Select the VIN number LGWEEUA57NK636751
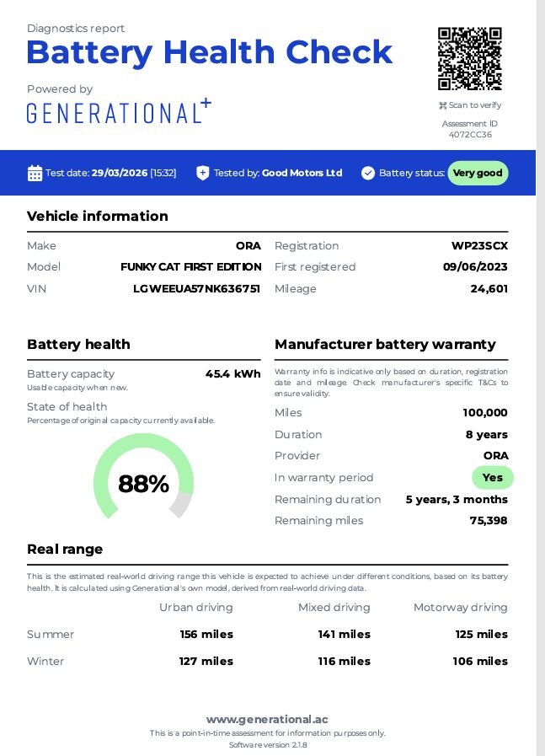Image resolution: width=545 pixels, height=756 pixels. click(x=197, y=289)
